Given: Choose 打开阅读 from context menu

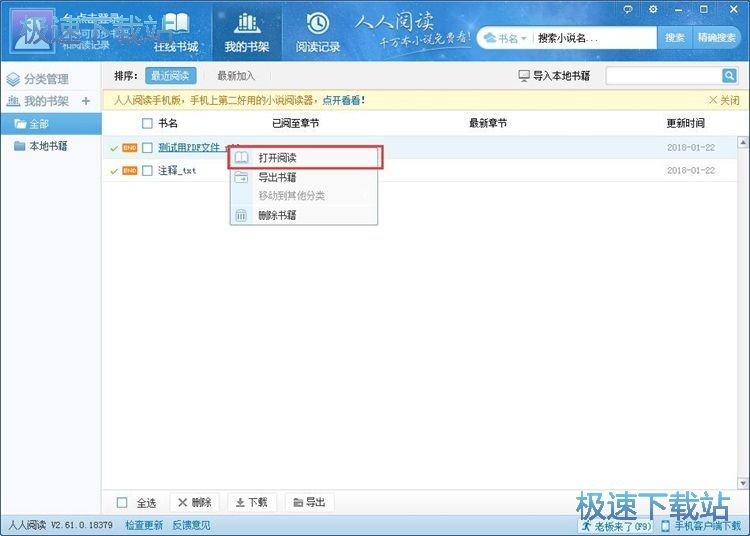Looking at the screenshot, I should 305,158.
